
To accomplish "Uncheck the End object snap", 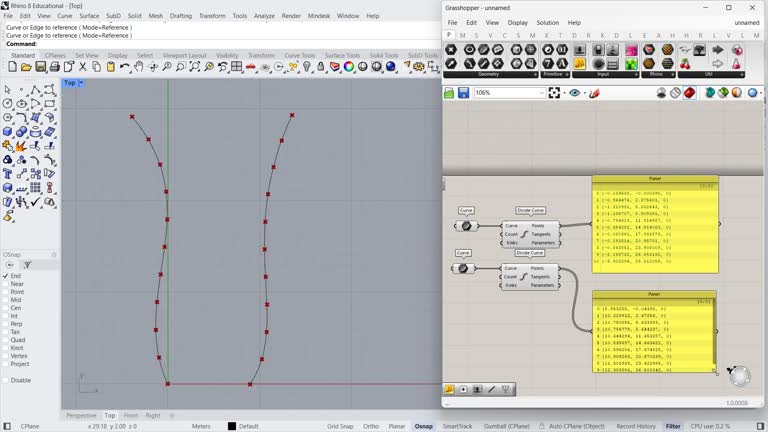I will [x=5, y=276].
